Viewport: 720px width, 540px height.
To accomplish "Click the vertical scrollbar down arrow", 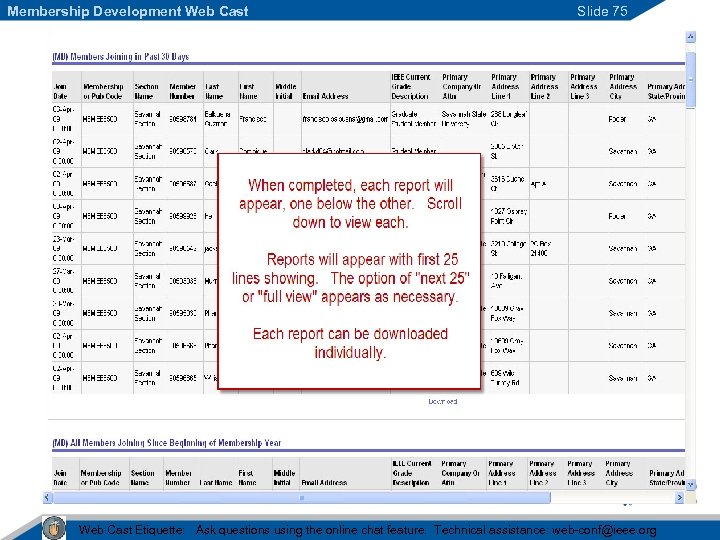I will click(691, 484).
